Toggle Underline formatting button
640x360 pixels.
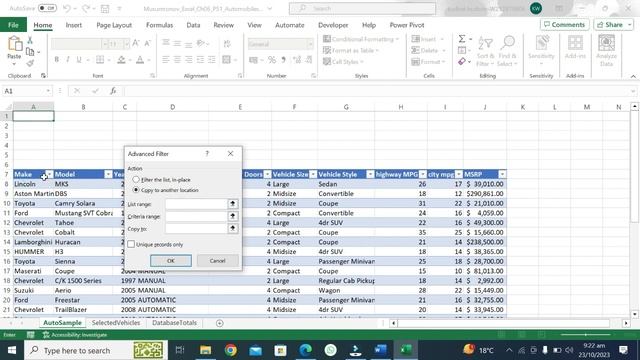coord(79,60)
